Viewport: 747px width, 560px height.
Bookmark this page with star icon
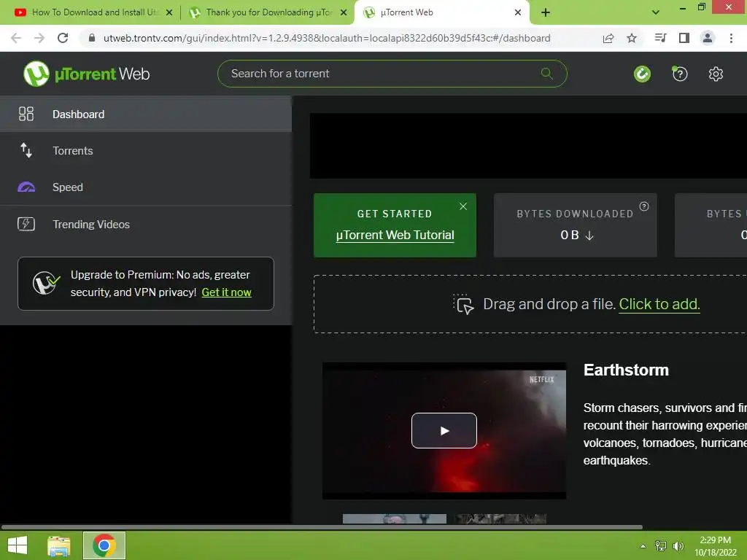632,38
